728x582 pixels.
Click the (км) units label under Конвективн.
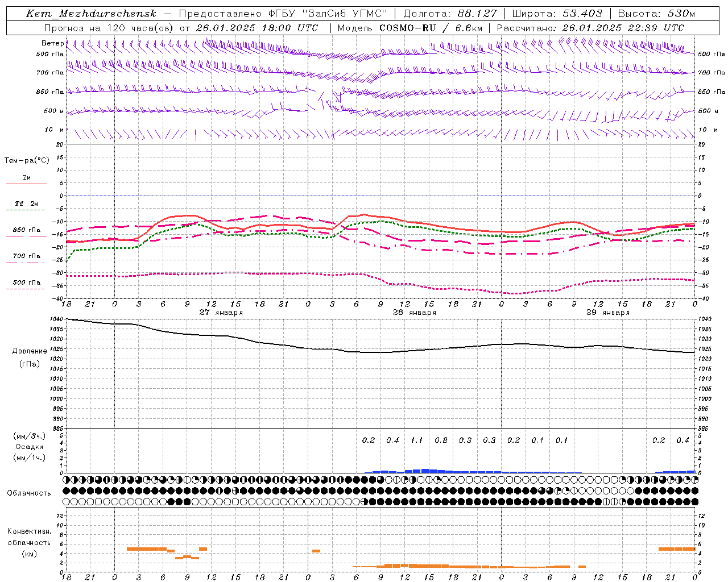point(29,554)
